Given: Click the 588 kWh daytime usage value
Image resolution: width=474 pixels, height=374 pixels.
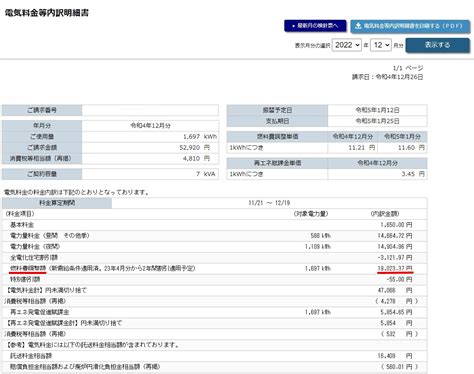Looking at the screenshot, I should [x=320, y=236].
